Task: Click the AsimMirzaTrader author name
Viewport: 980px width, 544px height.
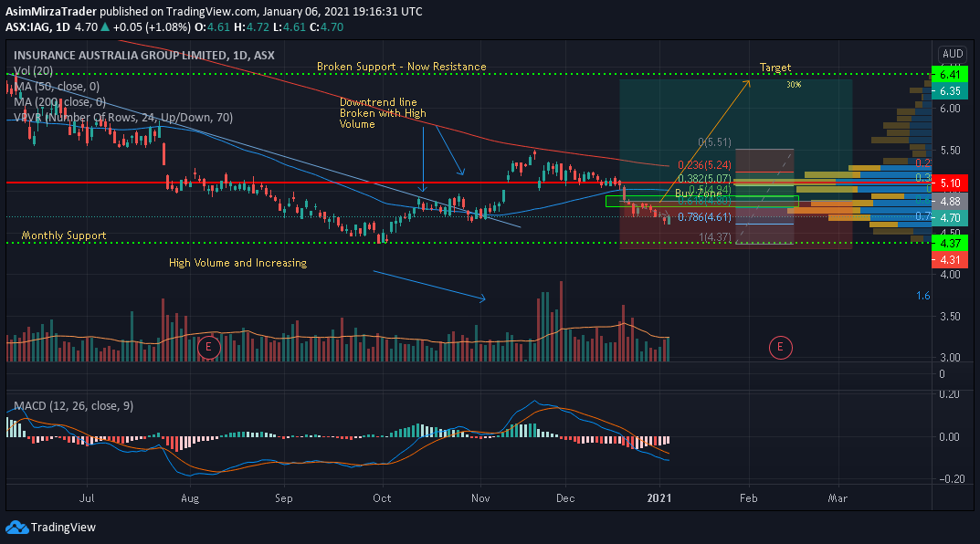Action: pyautogui.click(x=51, y=11)
